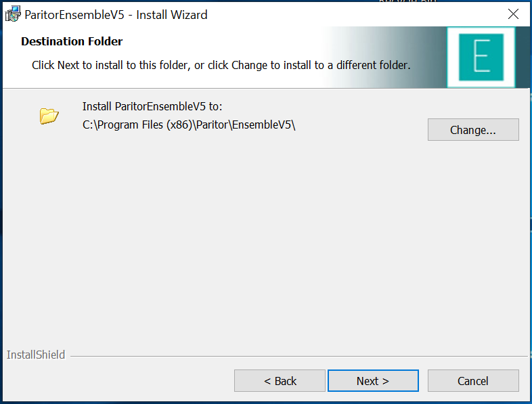Screen dimensions: 532x404
Task: Click the InstallShield label
Action: [x=36, y=355]
